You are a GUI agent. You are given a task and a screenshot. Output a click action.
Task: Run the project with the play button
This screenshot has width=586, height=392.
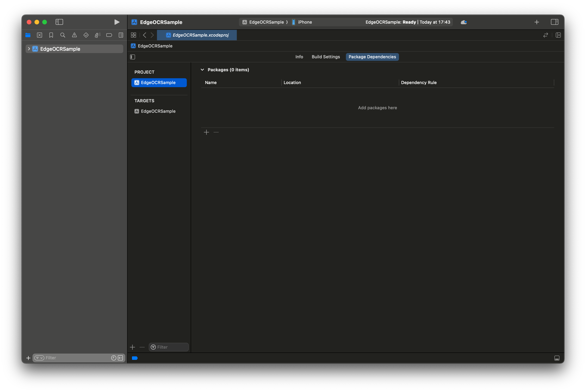point(116,22)
